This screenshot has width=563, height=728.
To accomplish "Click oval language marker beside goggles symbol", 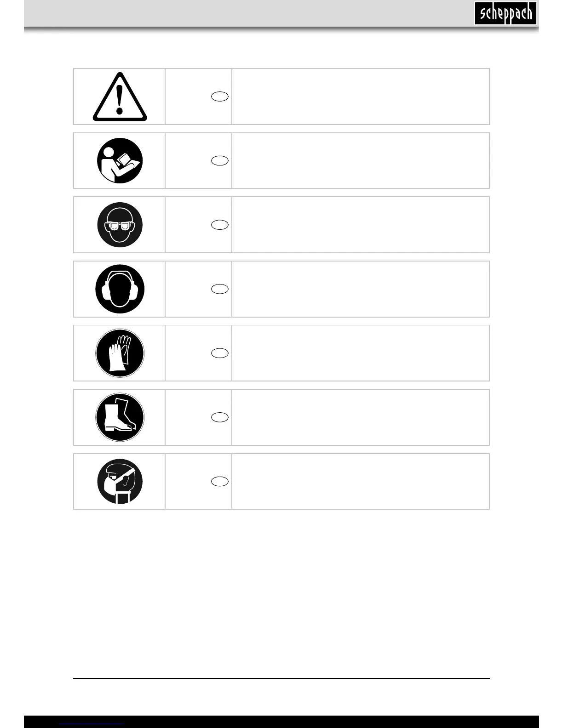I will coord(220,225).
